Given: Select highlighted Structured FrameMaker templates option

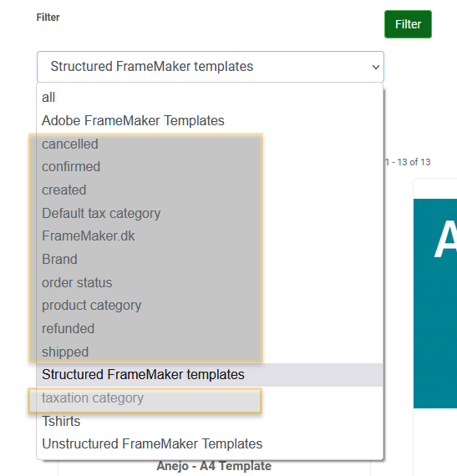Looking at the screenshot, I should coord(210,375).
